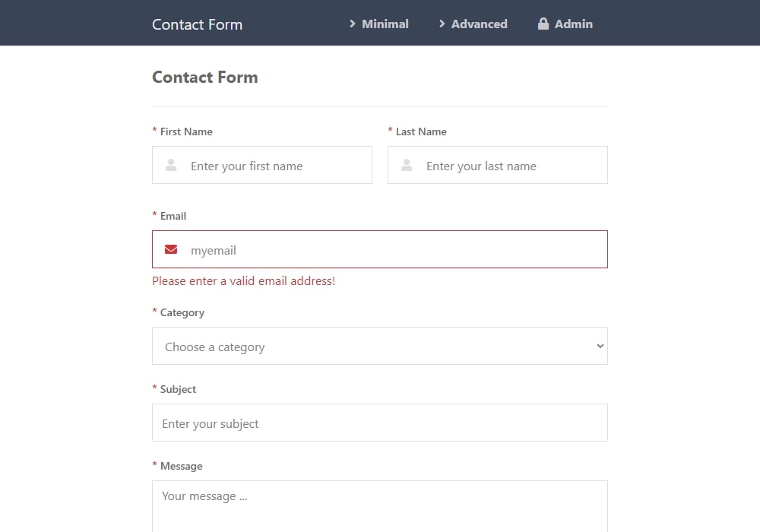
Task: Click the category dropdown arrow
Action: click(x=600, y=346)
